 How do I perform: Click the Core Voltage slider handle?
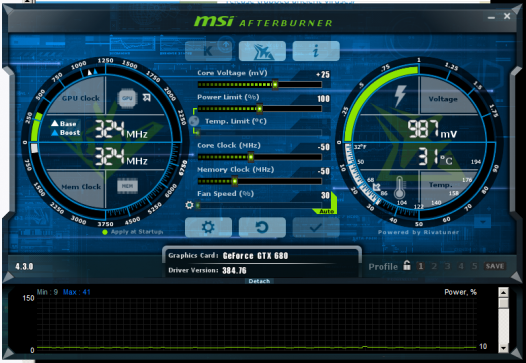275,85
